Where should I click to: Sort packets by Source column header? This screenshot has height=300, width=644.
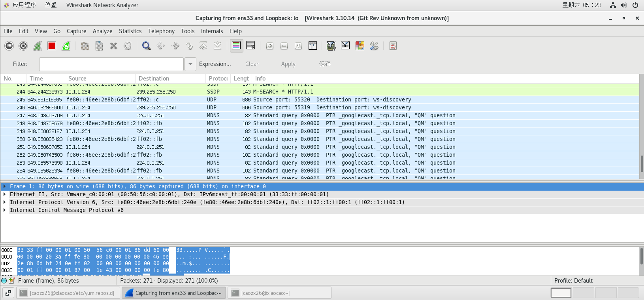(100, 79)
